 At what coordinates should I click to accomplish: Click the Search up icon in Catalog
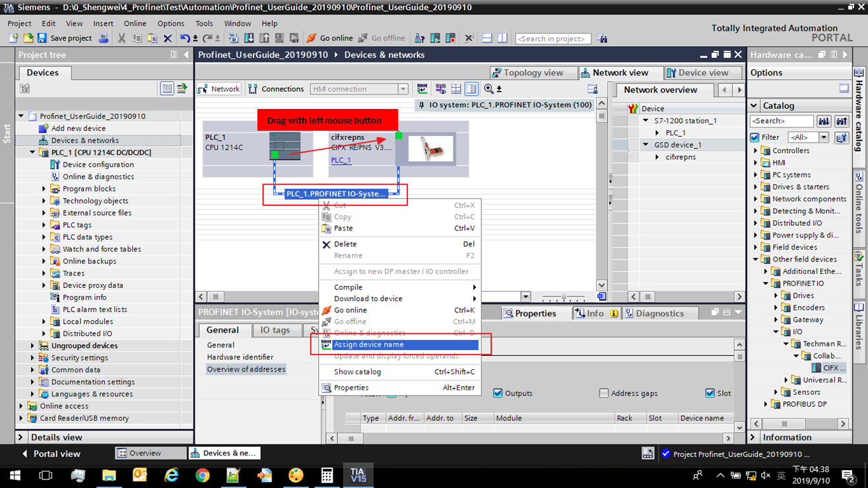click(842, 121)
